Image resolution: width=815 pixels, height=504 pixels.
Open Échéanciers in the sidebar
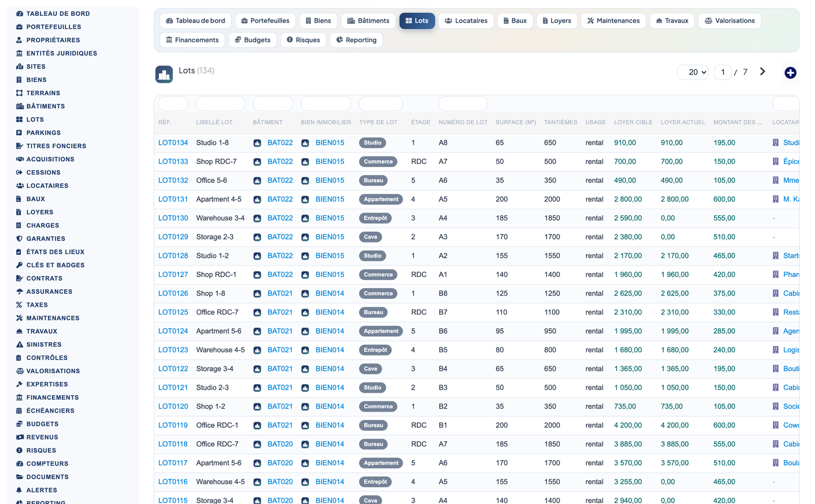[50, 410]
